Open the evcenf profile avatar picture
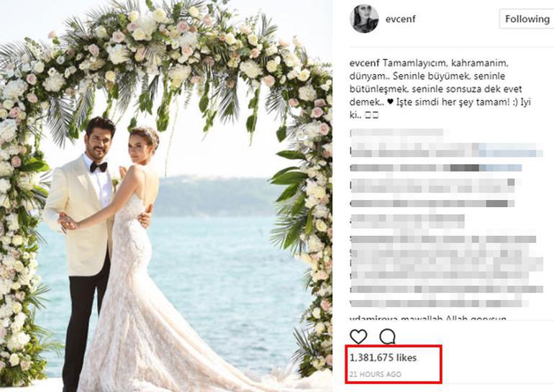The image size is (554, 392). 364,19
